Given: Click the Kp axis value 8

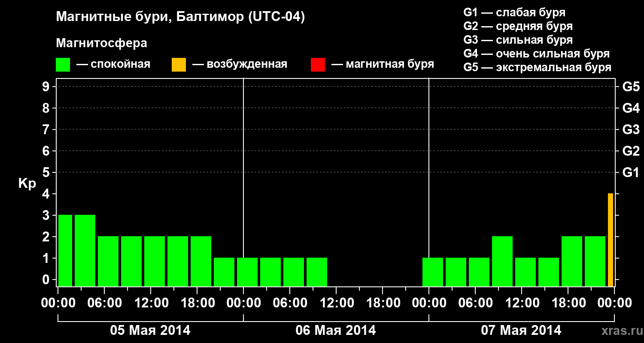Looking at the screenshot, I should pyautogui.click(x=47, y=108).
